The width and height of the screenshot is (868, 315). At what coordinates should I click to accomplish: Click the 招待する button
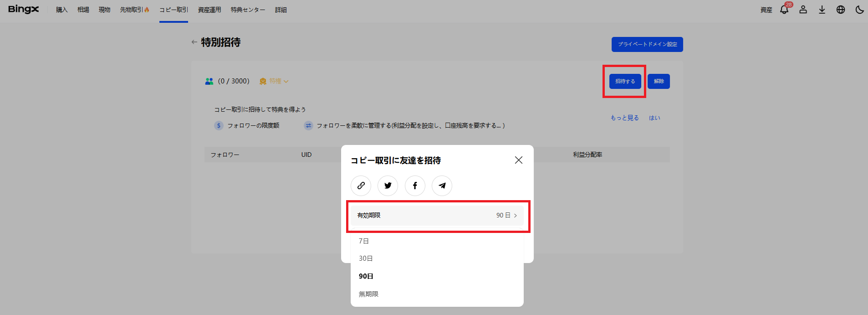(625, 81)
